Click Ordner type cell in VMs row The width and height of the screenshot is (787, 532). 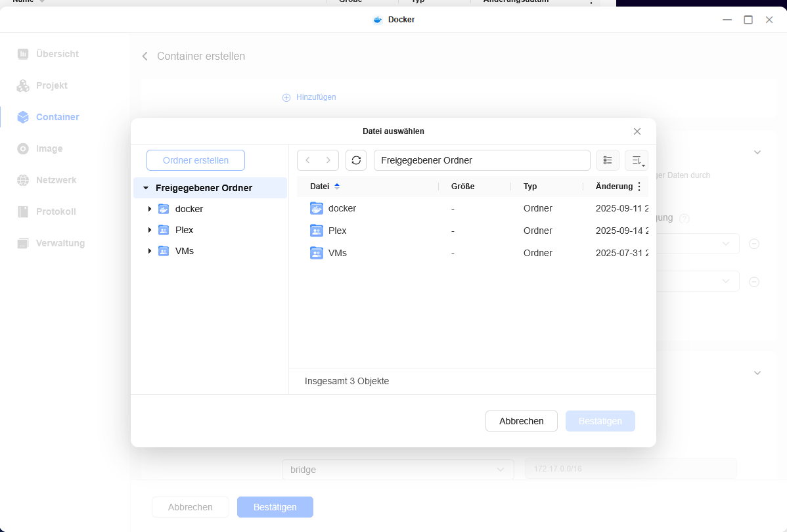[x=537, y=253]
